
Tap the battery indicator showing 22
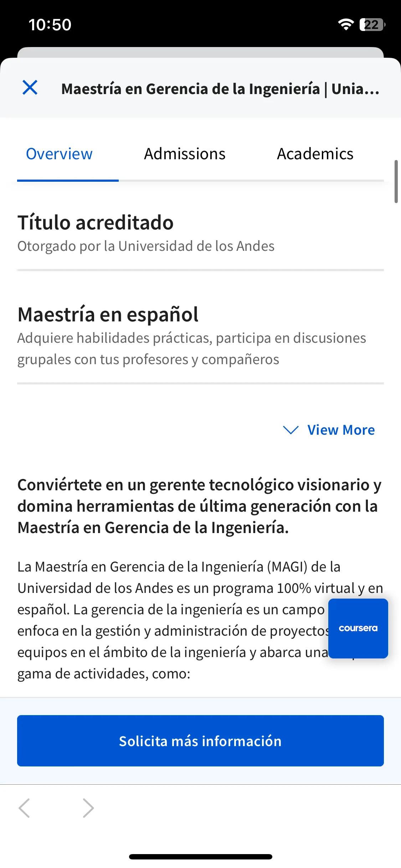point(372,25)
